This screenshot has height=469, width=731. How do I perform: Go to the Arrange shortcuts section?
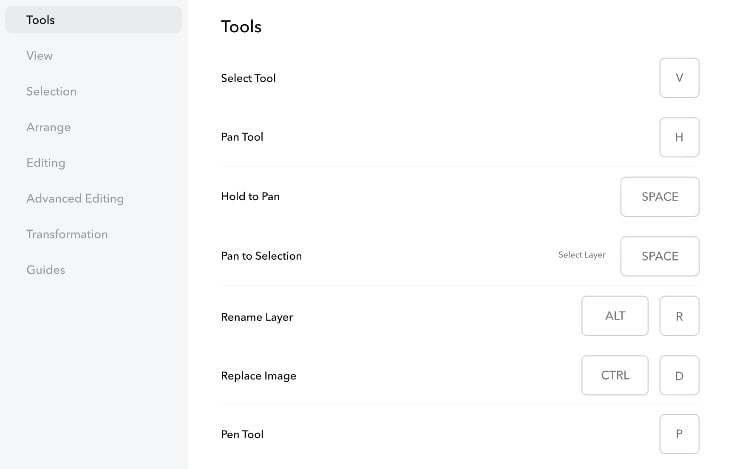point(48,127)
